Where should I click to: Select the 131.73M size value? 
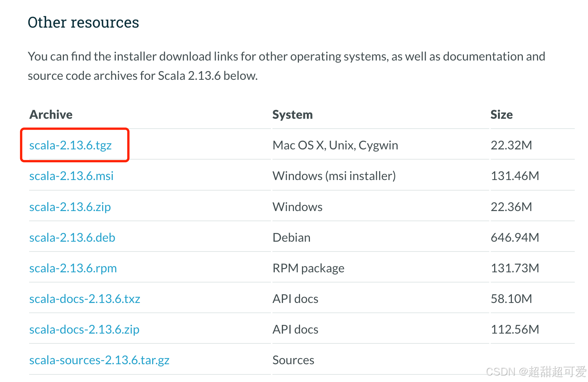click(x=515, y=268)
